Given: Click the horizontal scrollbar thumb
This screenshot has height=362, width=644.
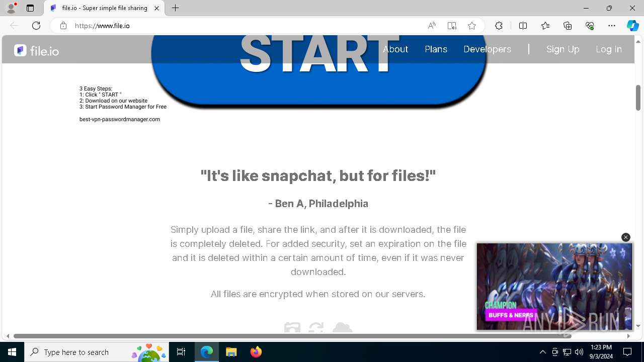Looking at the screenshot, I should click(292, 336).
